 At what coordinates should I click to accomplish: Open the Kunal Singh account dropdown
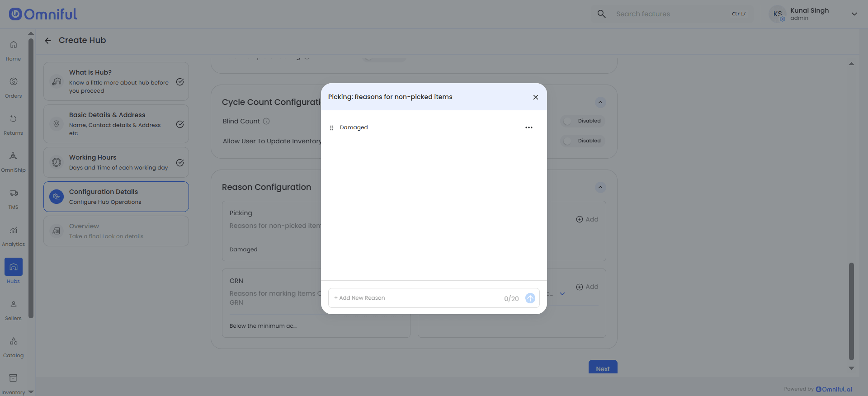click(x=854, y=14)
